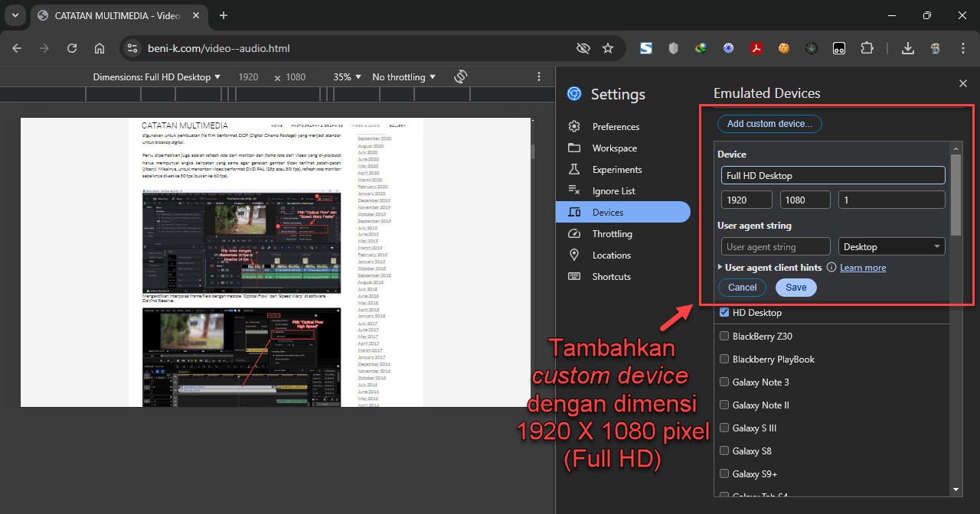Click the address bar URL beni-k.com/video--audio.html

[219, 48]
